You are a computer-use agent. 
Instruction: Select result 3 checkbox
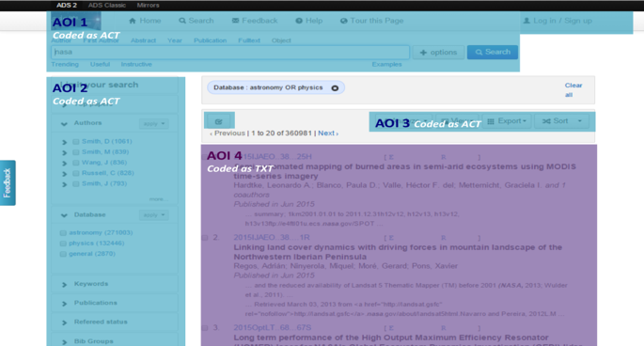pyautogui.click(x=205, y=328)
